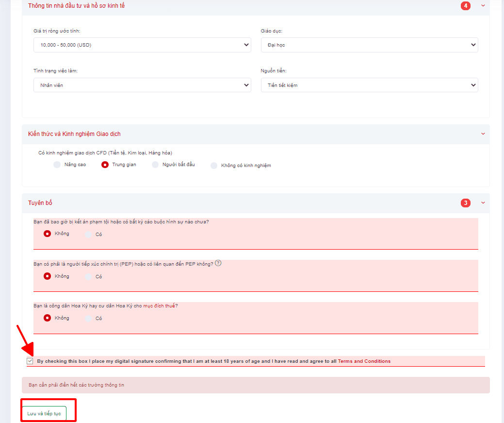The height and width of the screenshot is (423, 504).
Task: Click the Kiến thức và Kinh nghiệm Giao dịch title
Action: click(x=74, y=134)
